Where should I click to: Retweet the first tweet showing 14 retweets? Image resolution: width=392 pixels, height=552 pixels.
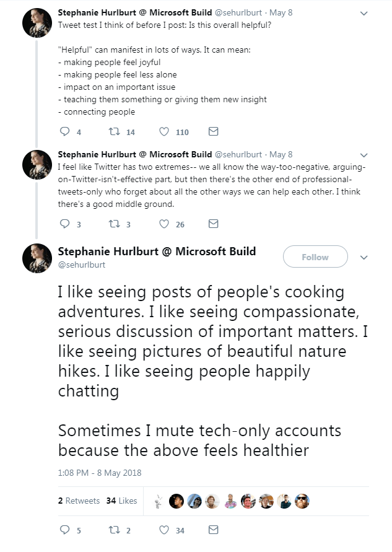[x=113, y=132]
